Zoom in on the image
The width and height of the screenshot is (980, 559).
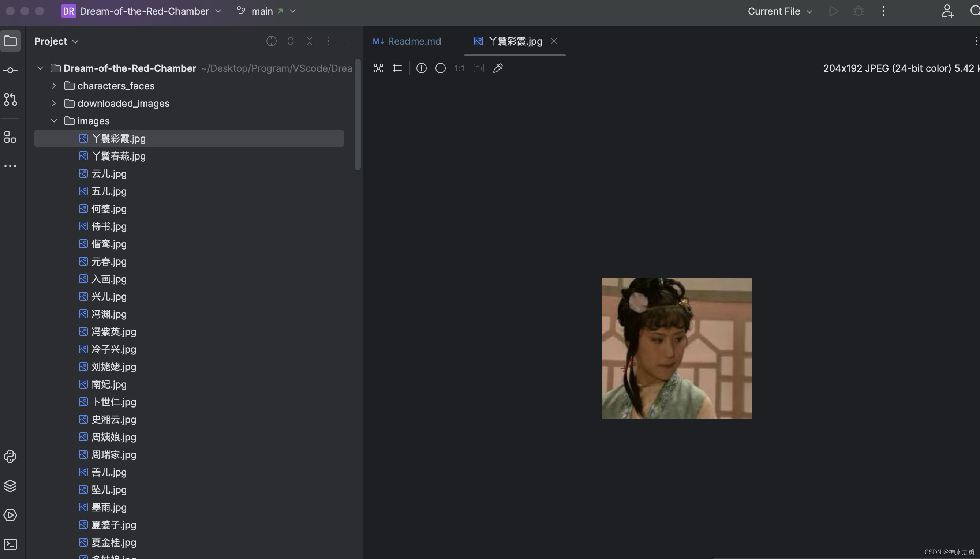421,68
